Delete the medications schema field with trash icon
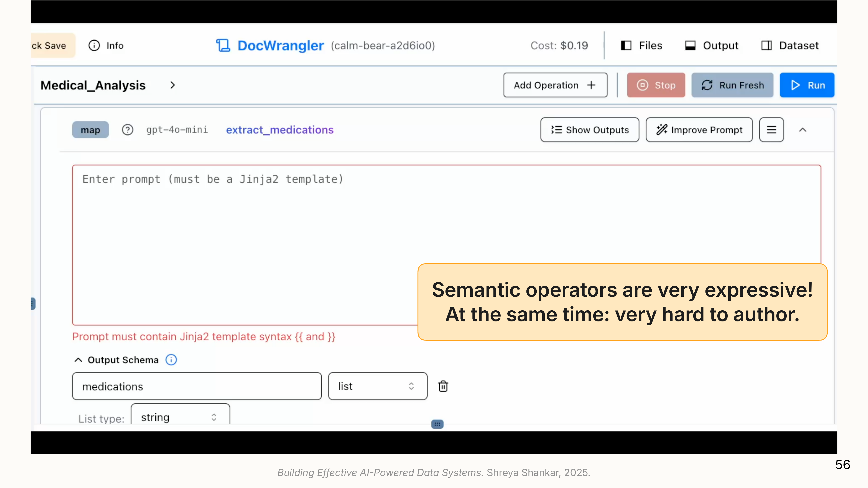The width and height of the screenshot is (868, 488). point(443,386)
